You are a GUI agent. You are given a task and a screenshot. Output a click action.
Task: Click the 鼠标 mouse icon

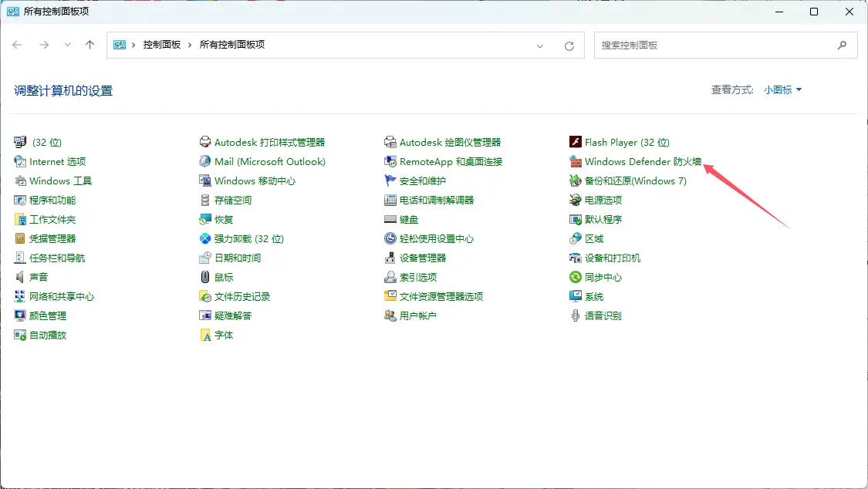(x=204, y=277)
